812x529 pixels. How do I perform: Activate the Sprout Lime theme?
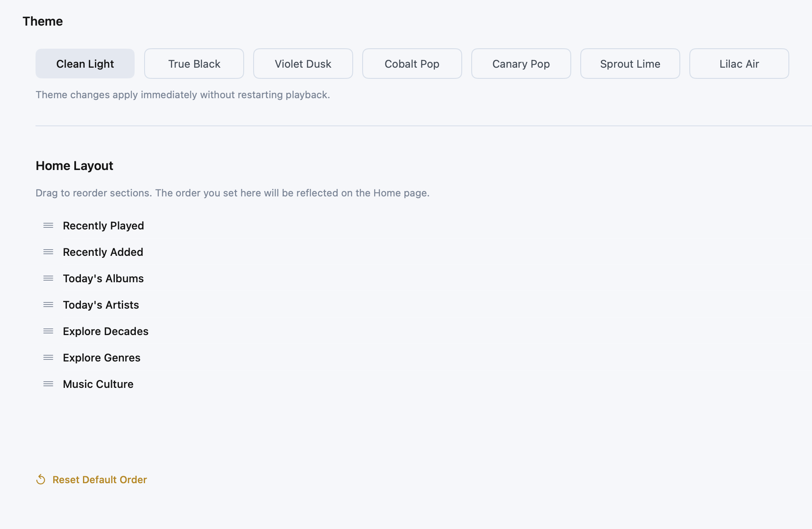click(x=630, y=64)
